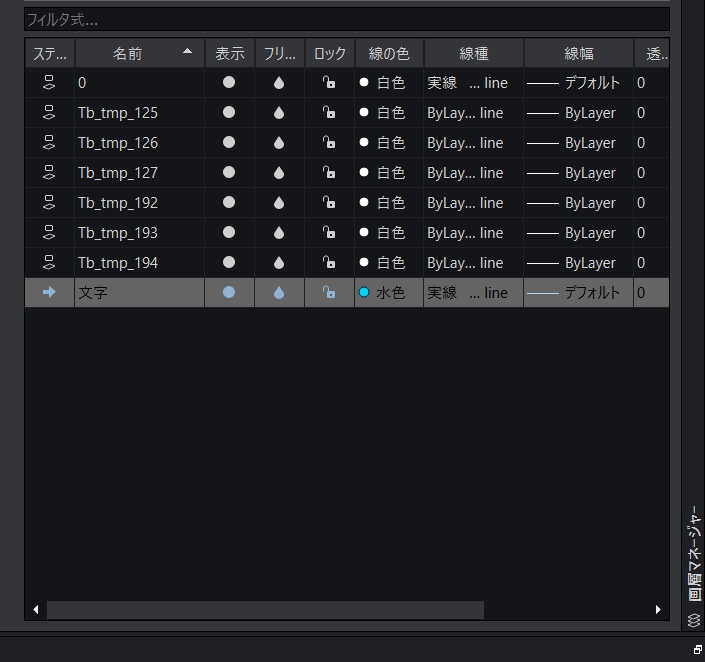Click the status icon of layer Tb_tmp_126

(49, 143)
